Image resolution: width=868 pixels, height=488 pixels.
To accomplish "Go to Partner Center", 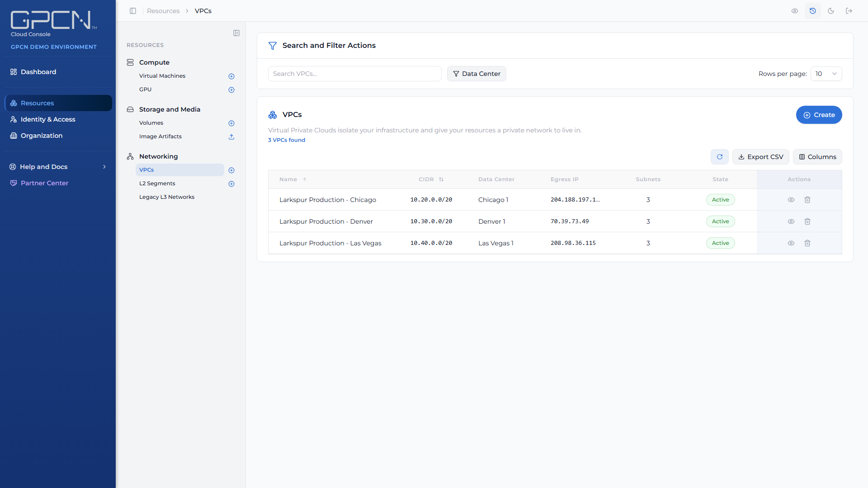I will tap(58, 183).
